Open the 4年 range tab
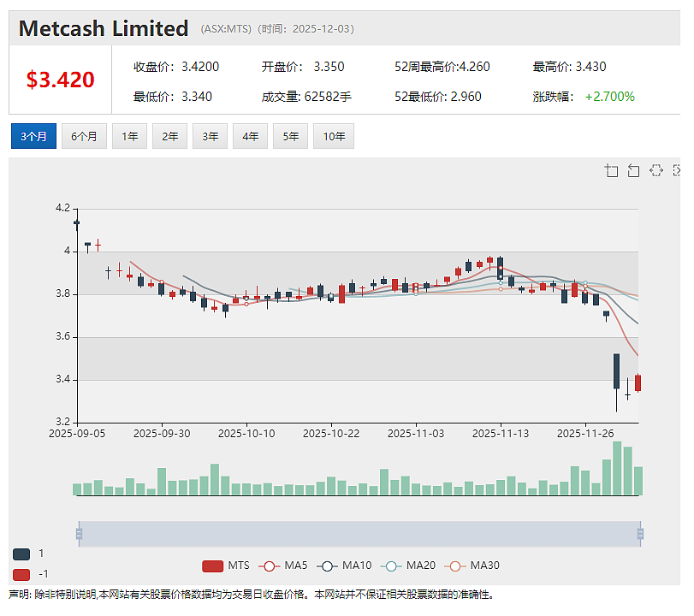 [x=251, y=136]
